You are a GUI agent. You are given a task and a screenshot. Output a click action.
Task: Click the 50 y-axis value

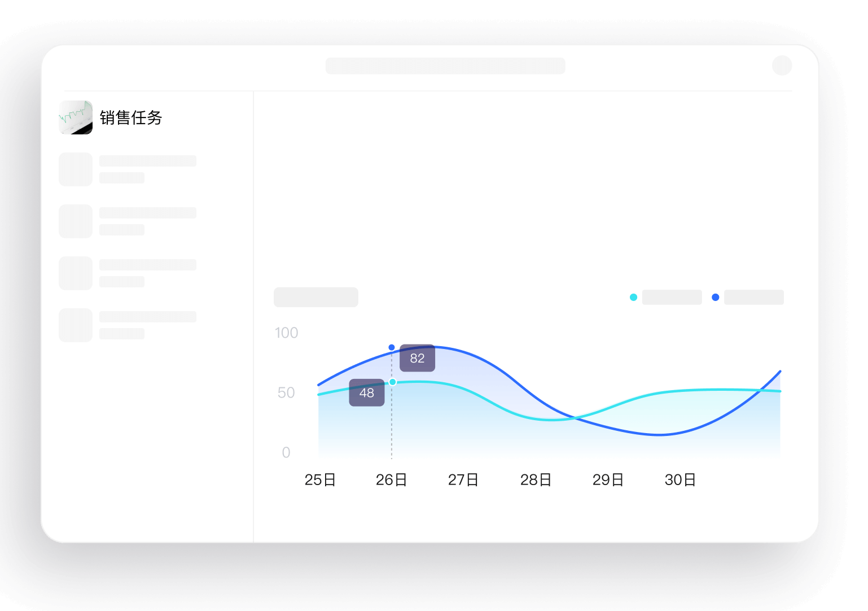286,392
